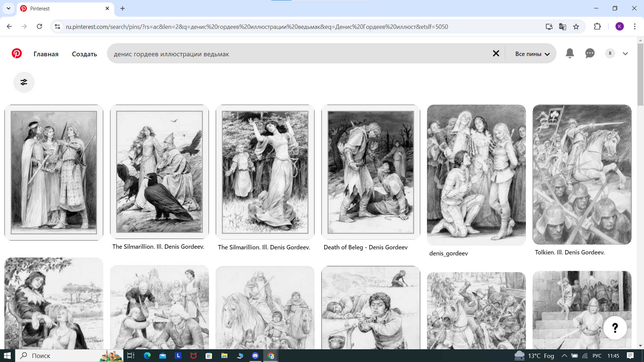Open pin of dancing woman in forest
The image size is (644, 362).
point(265,172)
